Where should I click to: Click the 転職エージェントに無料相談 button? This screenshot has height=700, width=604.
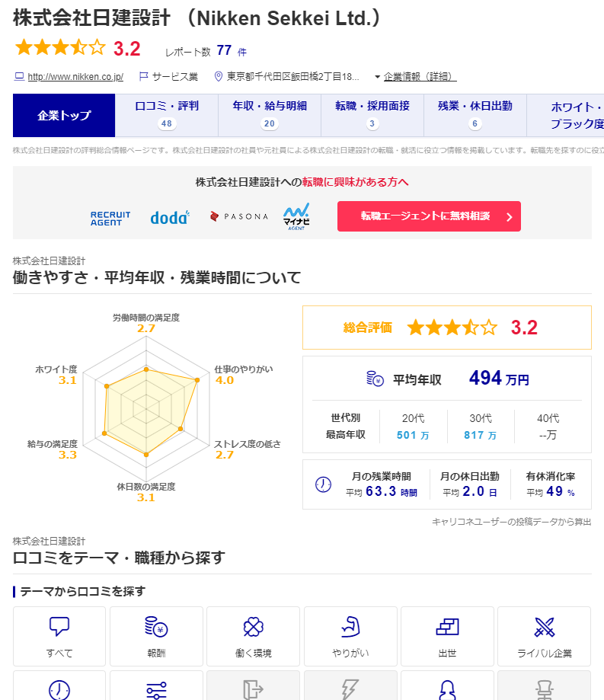point(429,216)
